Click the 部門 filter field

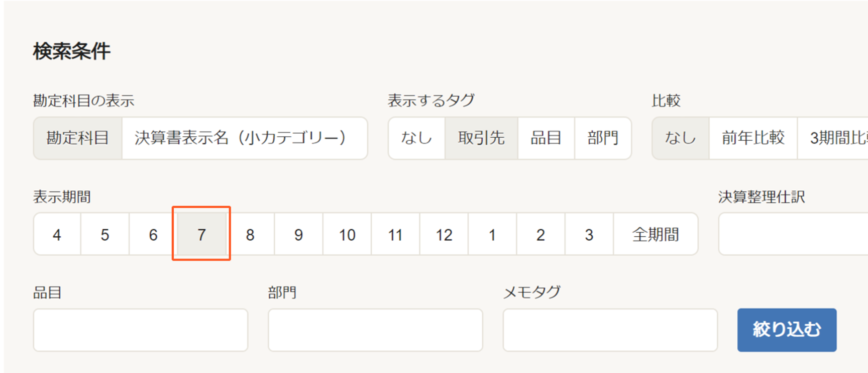click(x=375, y=330)
